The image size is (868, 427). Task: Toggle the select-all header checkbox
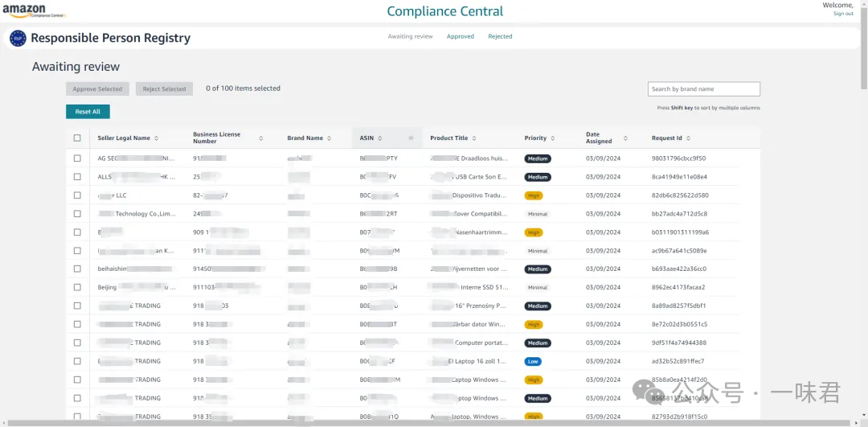(77, 138)
